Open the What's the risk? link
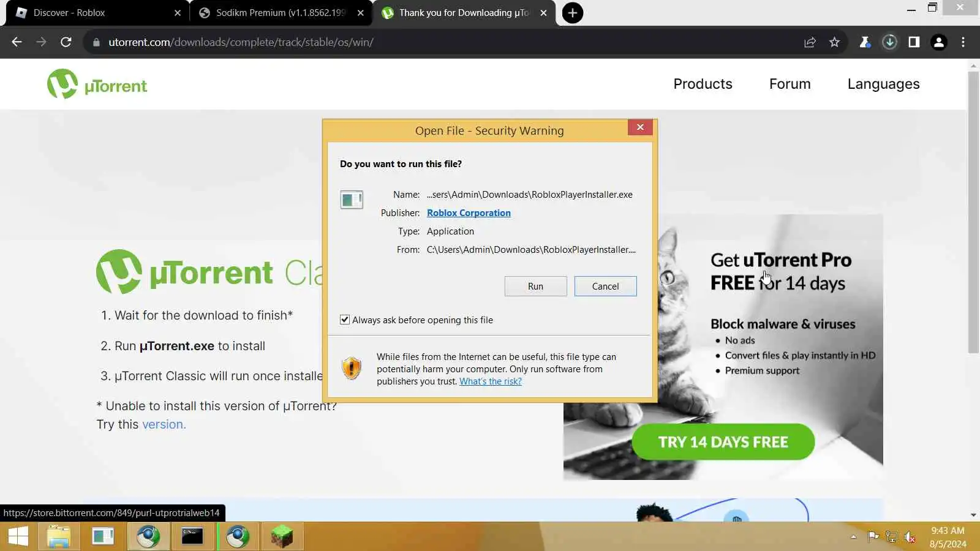This screenshot has height=551, width=980. (x=491, y=381)
